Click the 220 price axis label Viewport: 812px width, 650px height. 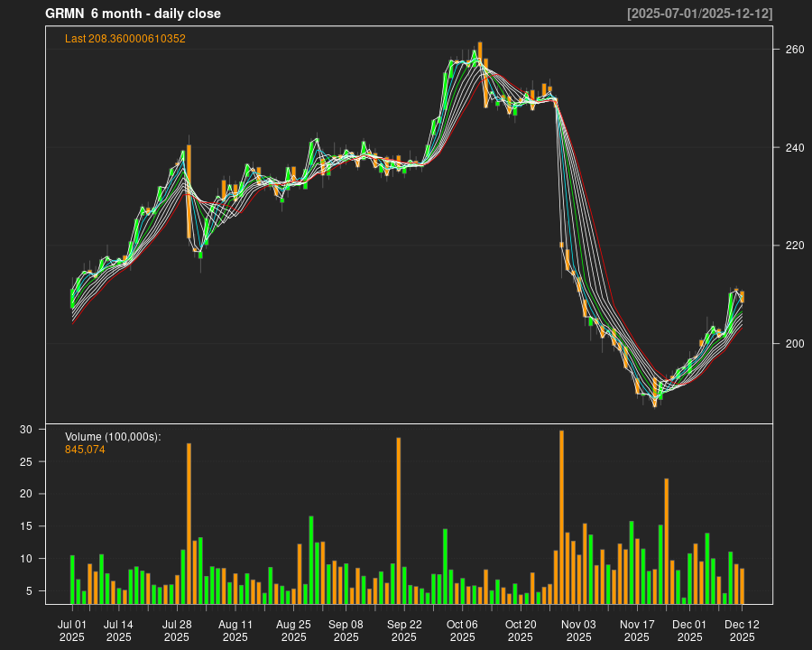pos(794,246)
